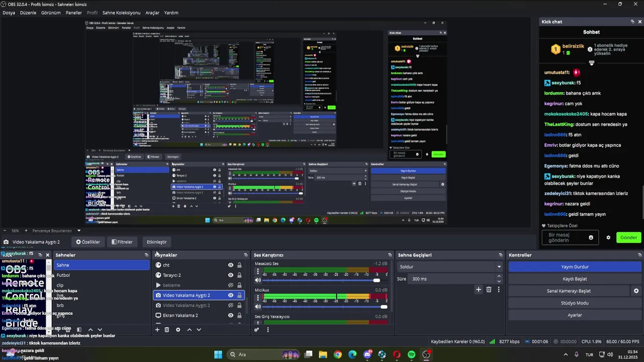Hide the Ekran Yakalama 2 source
644x362 pixels.
(x=230, y=315)
